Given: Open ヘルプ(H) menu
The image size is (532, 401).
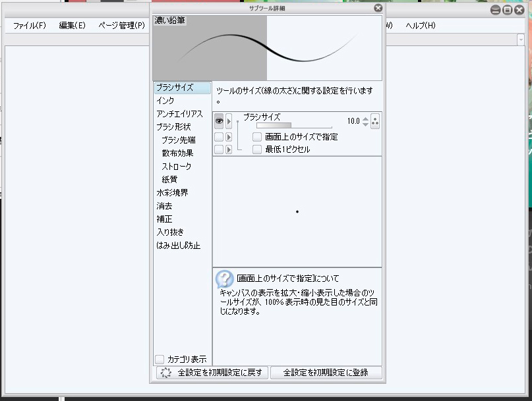Looking at the screenshot, I should coord(421,26).
